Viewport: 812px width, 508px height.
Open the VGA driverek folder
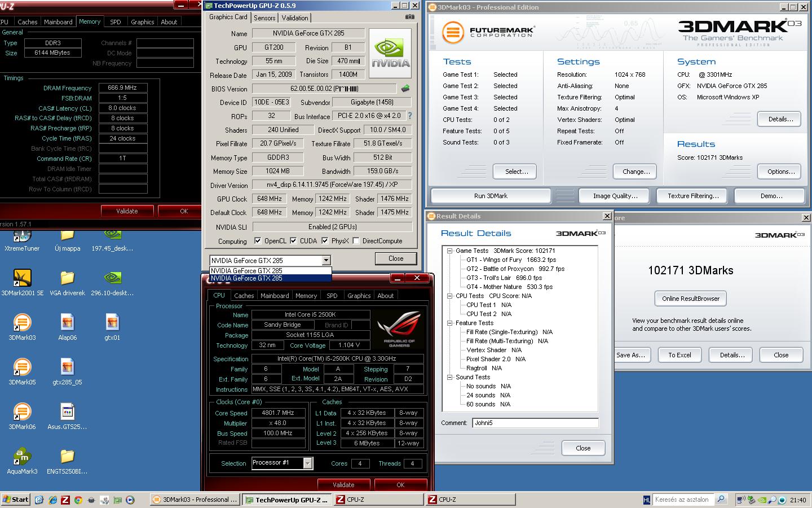[x=67, y=282]
